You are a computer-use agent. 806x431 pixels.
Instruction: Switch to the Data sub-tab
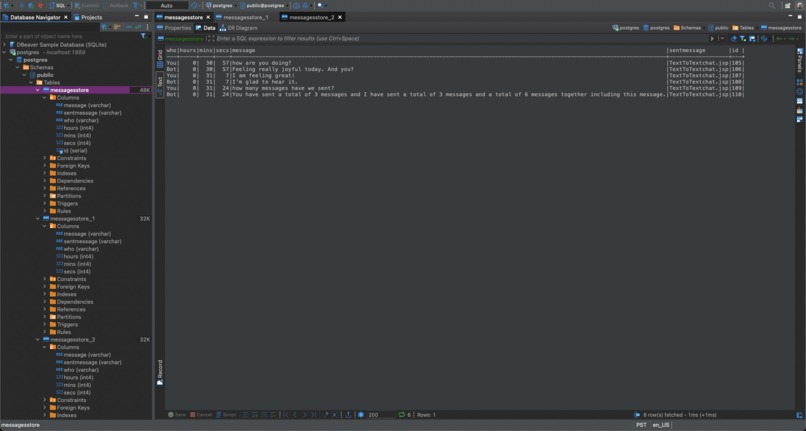tap(206, 28)
